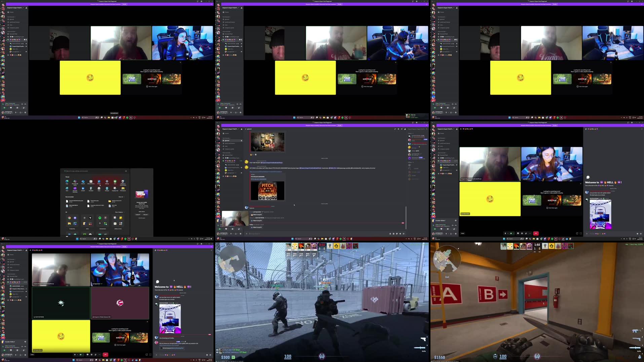Open the GIF picker in the chat bar
The height and width of the screenshot is (362, 644).
point(394,233)
